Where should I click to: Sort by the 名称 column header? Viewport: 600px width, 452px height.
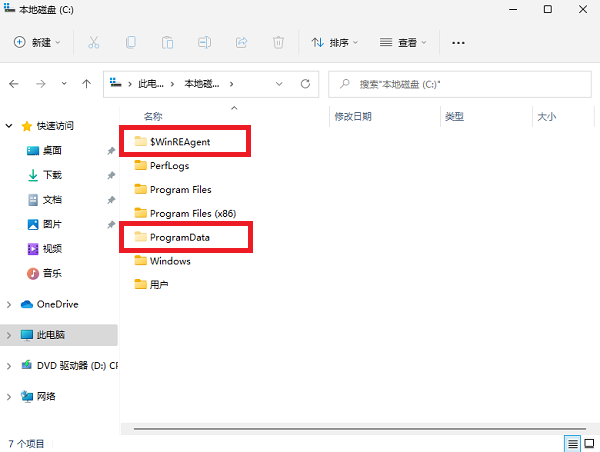tap(153, 116)
